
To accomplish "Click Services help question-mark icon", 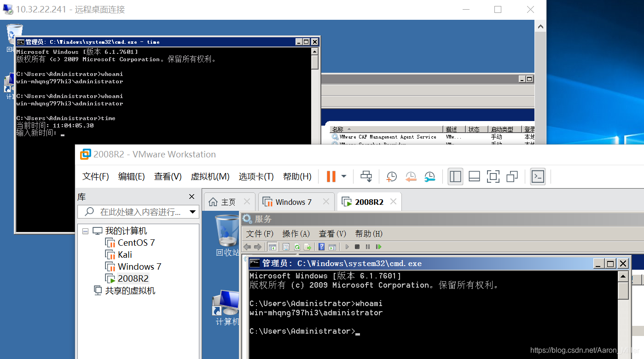I will 321,247.
